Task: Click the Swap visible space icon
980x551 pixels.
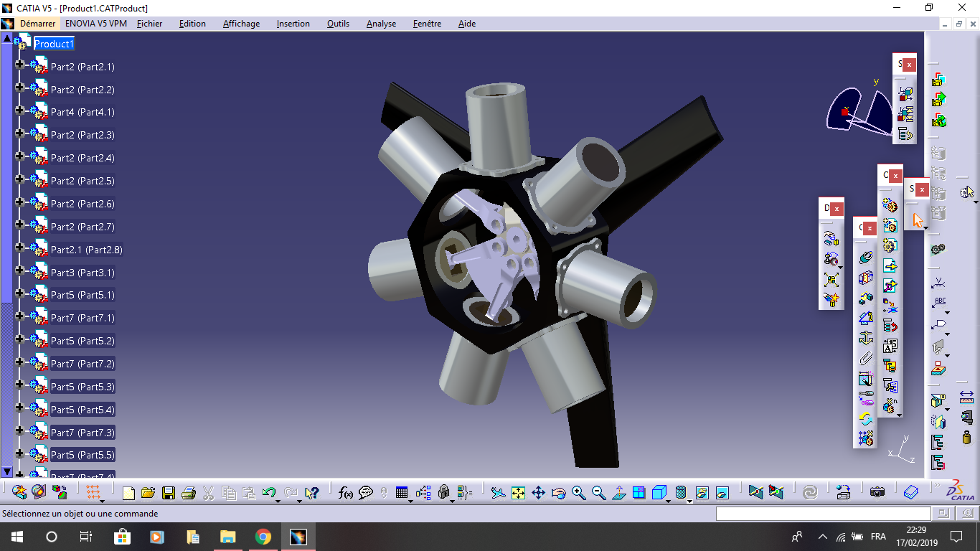Action: click(x=722, y=493)
